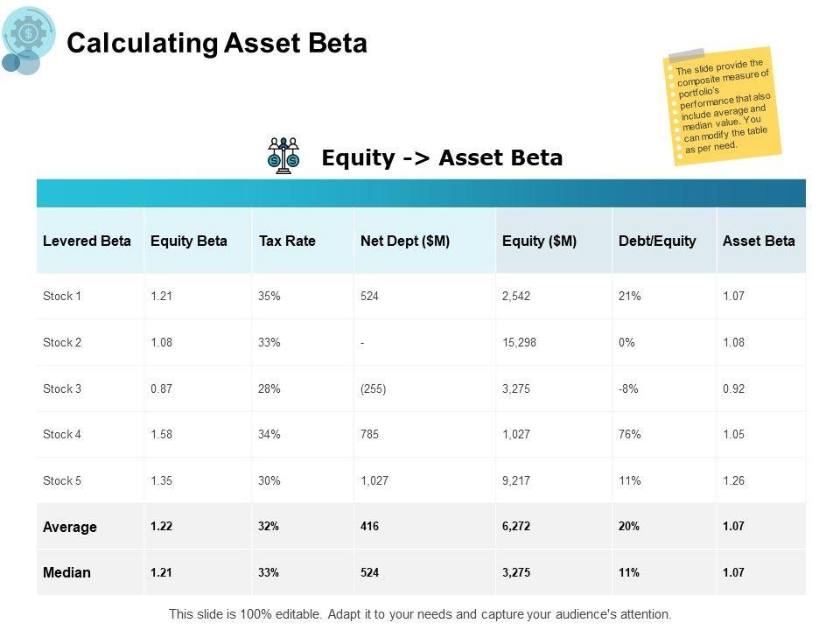Image resolution: width=840 pixels, height=630 pixels.
Task: Click the teal gradient table banner
Action: pos(421,192)
